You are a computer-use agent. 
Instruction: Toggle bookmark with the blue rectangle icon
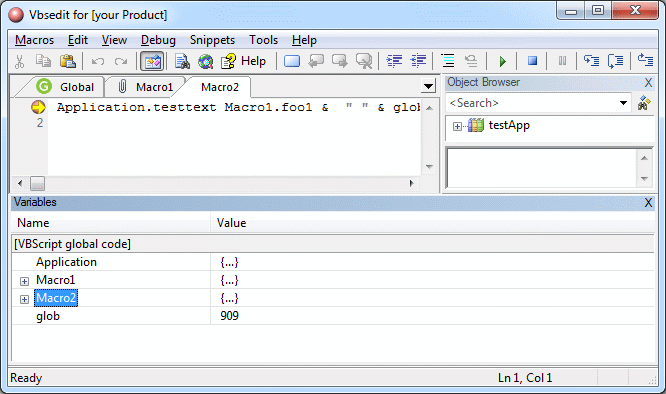click(292, 61)
